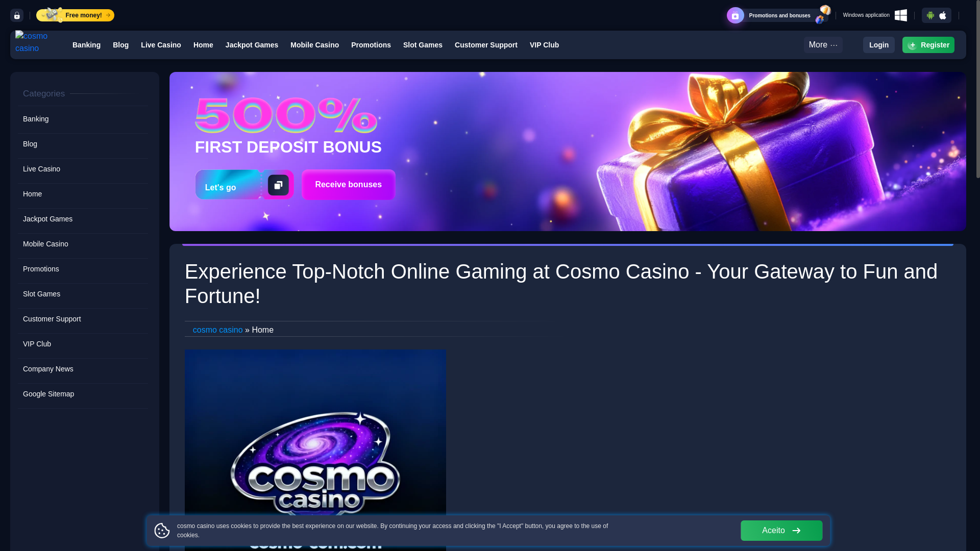
Task: Expand the More menu in navigation
Action: point(823,45)
